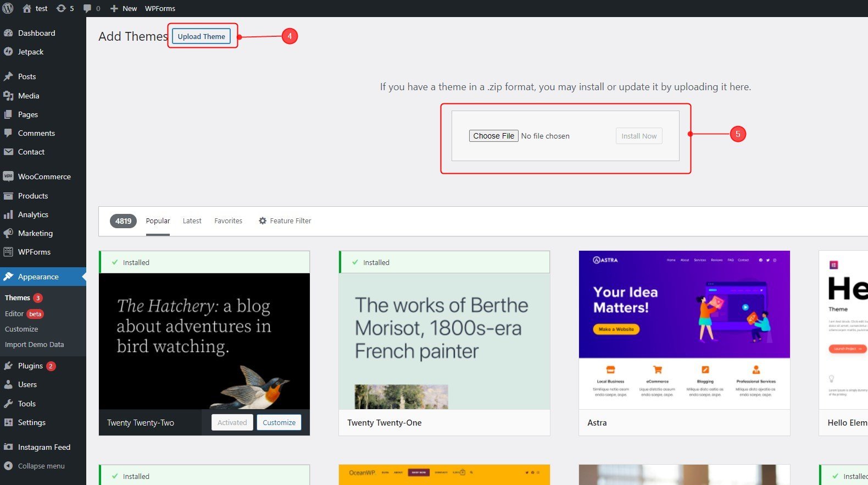Open the Editor beta submenu item
The height and width of the screenshot is (485, 868).
point(24,313)
